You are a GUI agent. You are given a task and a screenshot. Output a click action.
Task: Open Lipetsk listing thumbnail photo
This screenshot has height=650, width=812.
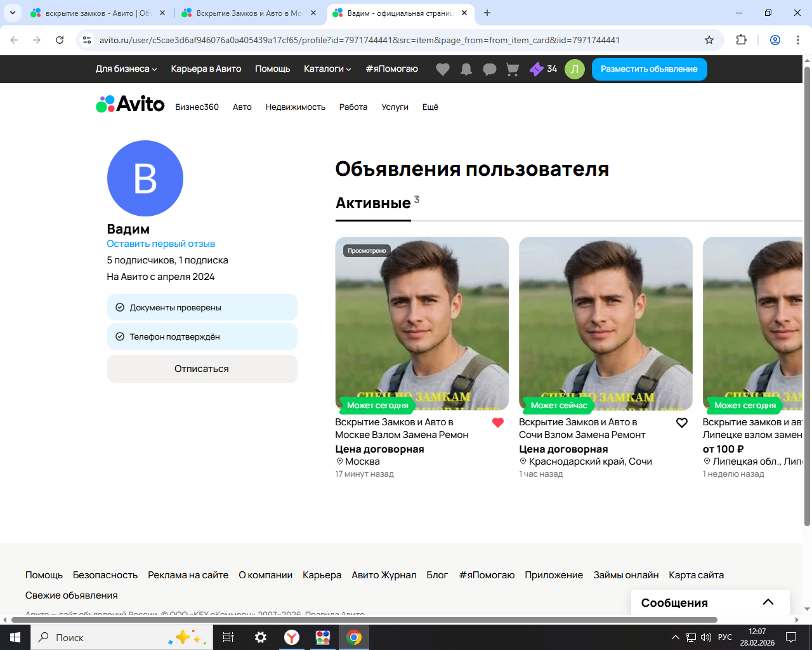pyautogui.click(x=752, y=324)
